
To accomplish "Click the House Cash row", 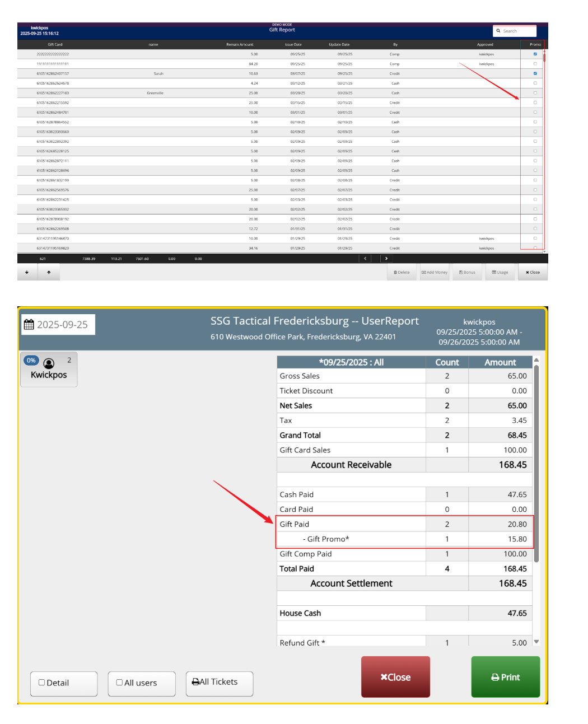I will coord(404,613).
